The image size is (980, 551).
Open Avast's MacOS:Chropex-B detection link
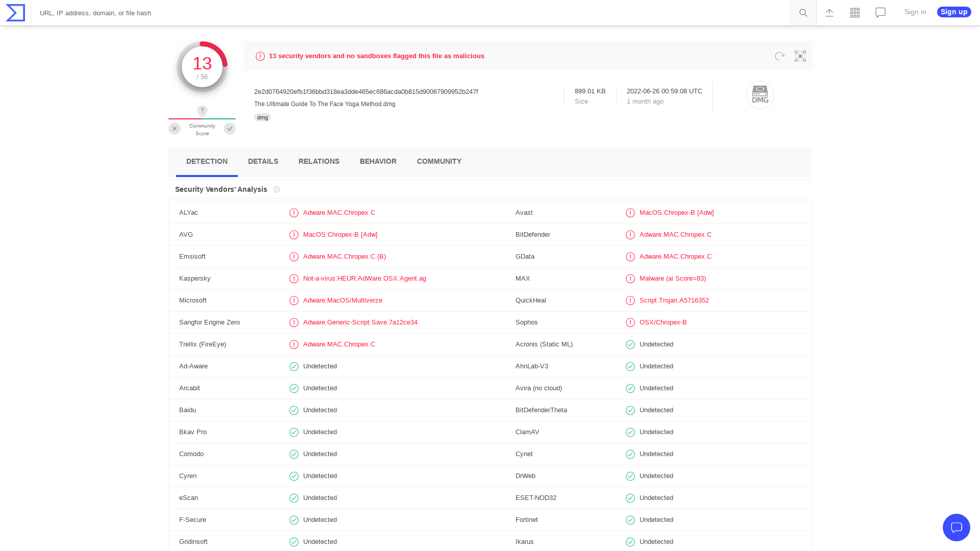coord(677,213)
